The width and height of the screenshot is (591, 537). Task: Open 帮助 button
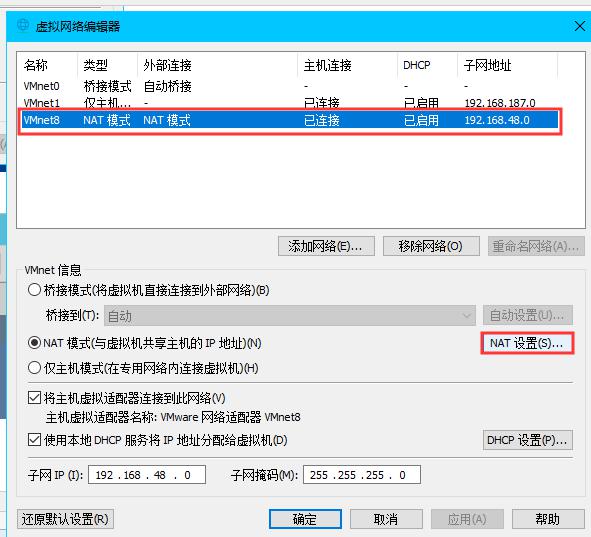click(x=548, y=519)
